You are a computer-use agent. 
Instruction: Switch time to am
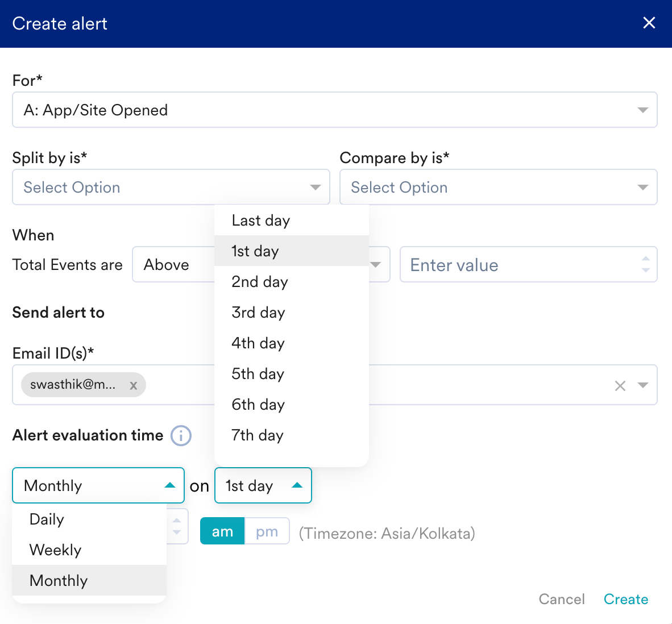[x=222, y=531]
